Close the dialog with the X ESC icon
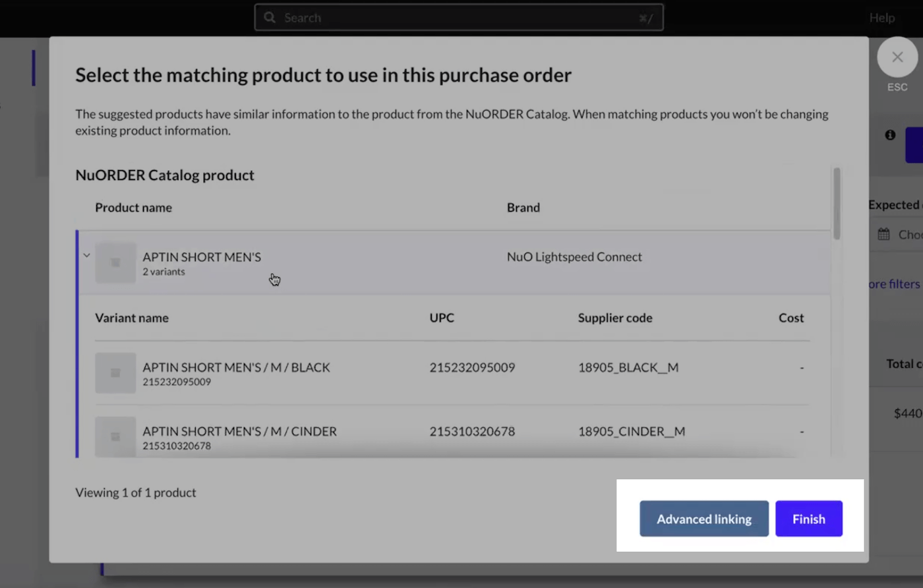The image size is (923, 588). tap(897, 57)
